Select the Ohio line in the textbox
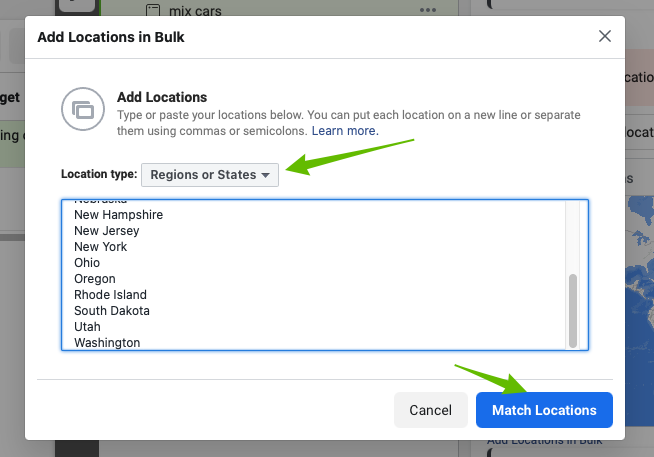The width and height of the screenshot is (654, 457). click(87, 263)
